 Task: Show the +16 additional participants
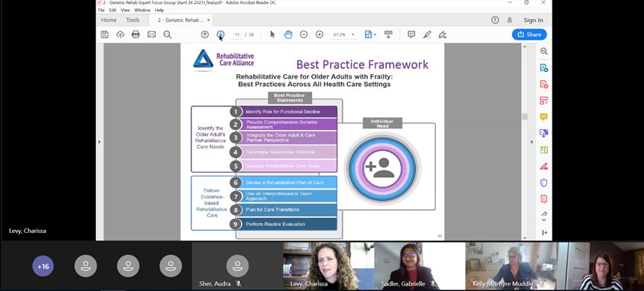pyautogui.click(x=43, y=267)
